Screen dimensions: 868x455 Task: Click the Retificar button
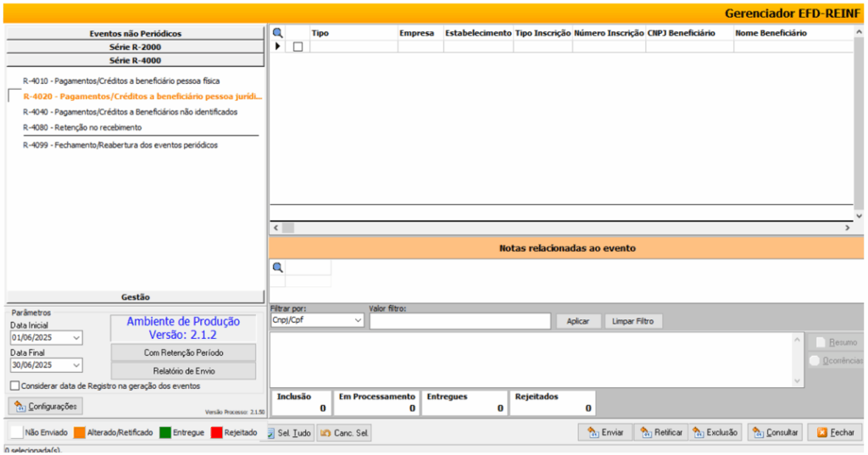660,432
